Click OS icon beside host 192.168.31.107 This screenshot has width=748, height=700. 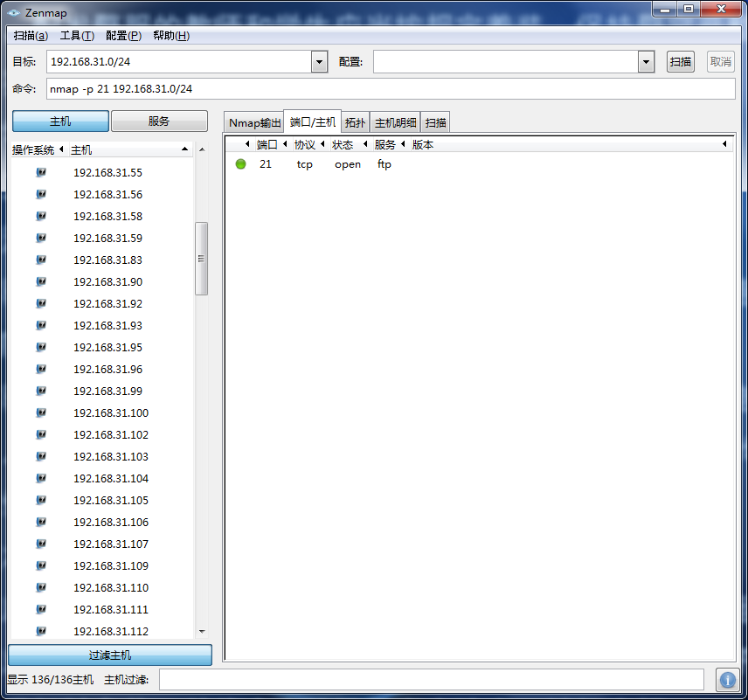(41, 544)
